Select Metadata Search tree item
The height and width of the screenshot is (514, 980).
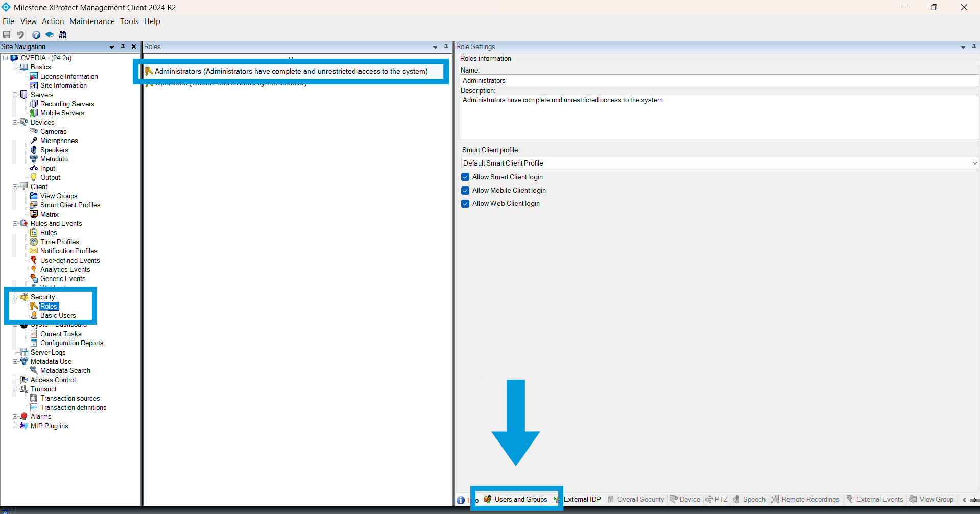pos(65,370)
